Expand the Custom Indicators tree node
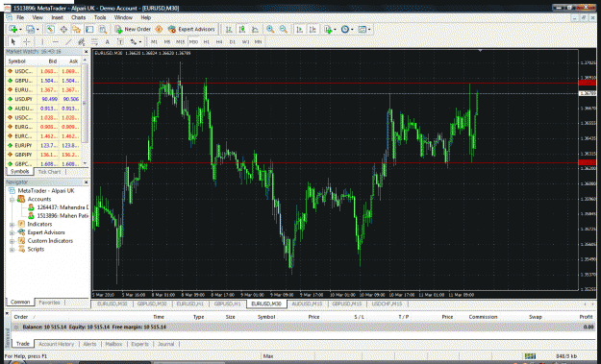601x364 pixels. [x=12, y=241]
